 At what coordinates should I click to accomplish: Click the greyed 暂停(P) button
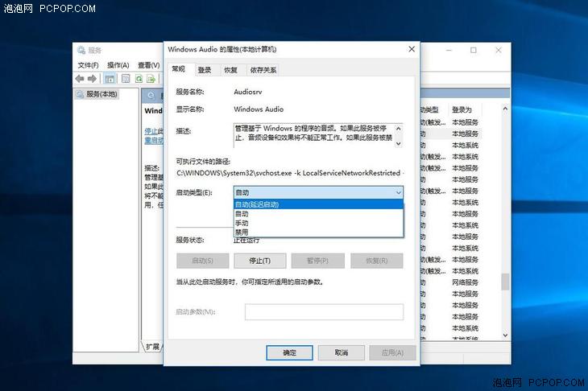(317, 261)
